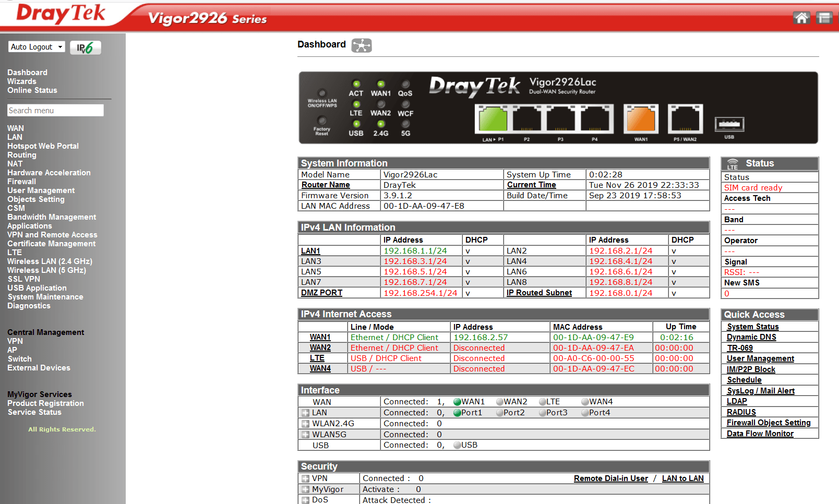839x504 pixels.
Task: Click the WAN1 link in Internet Access
Action: click(x=320, y=338)
